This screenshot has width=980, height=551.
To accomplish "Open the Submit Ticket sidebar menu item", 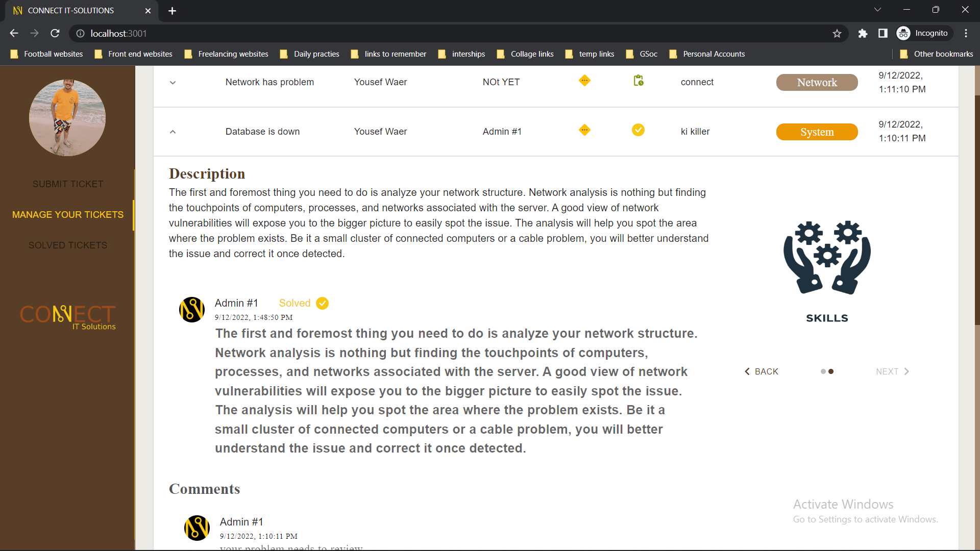I will [67, 184].
